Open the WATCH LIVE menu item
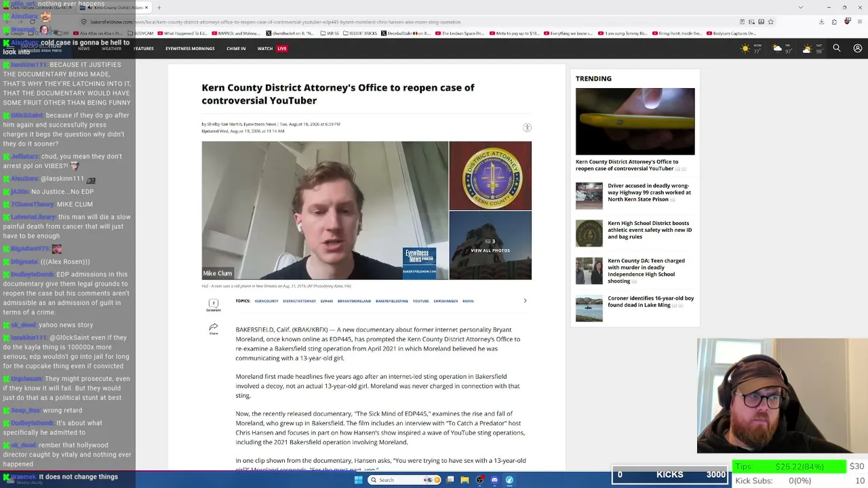The width and height of the screenshot is (868, 488). click(x=272, y=49)
